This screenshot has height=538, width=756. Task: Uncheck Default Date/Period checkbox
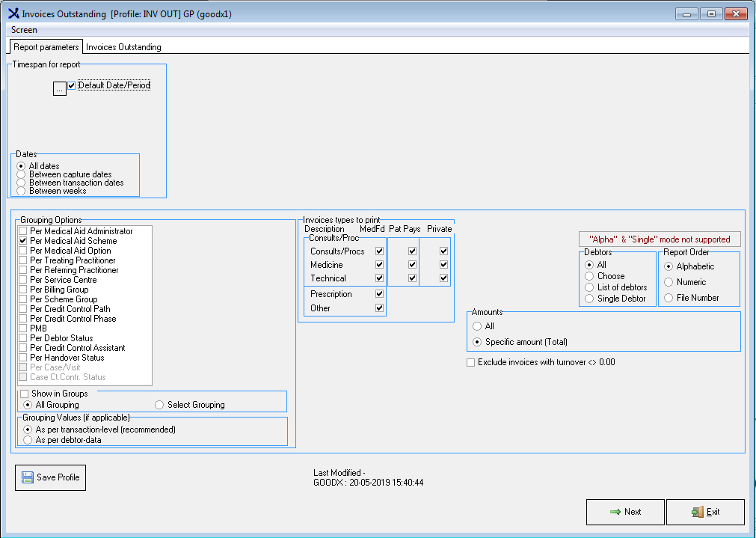coord(72,85)
